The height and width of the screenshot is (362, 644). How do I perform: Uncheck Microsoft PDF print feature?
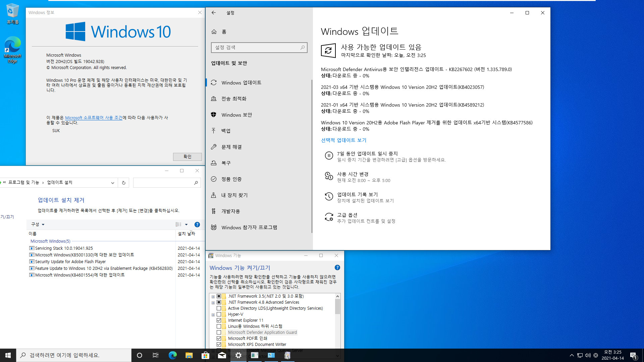219,339
